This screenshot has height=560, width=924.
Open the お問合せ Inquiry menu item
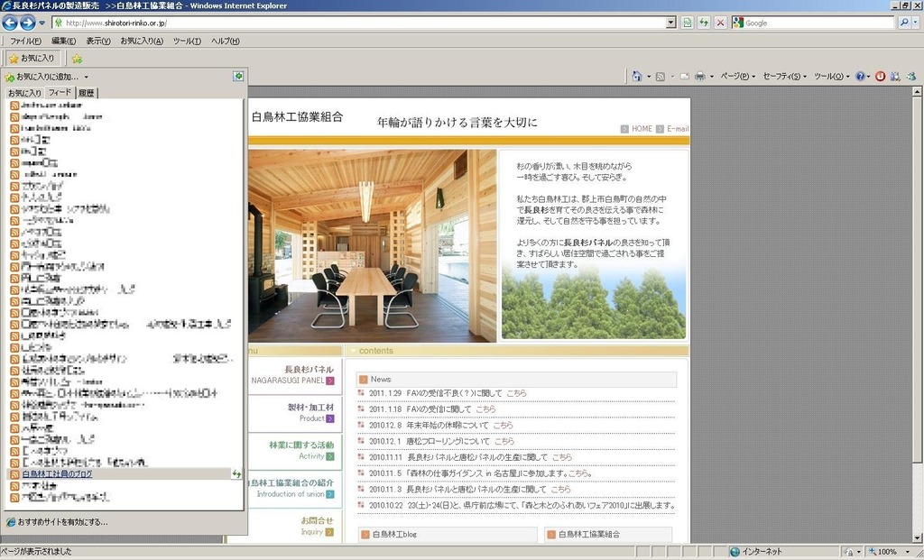(x=293, y=526)
